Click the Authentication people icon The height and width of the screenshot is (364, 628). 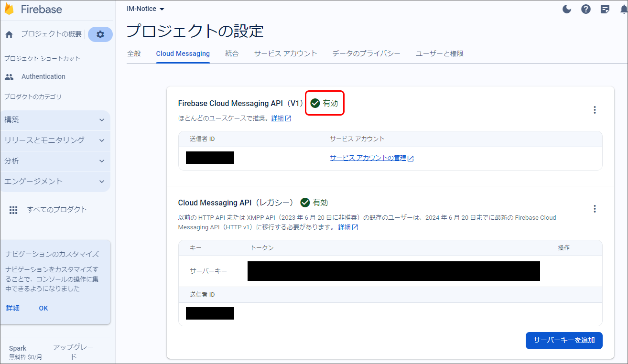9,76
